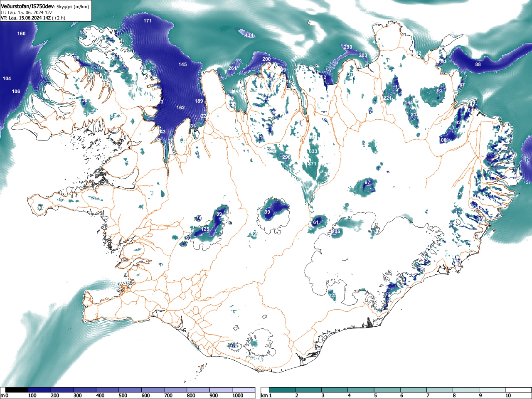Click the km legend tick label 5
Image resolution: width=532 pixels, height=399 pixels.
pyautogui.click(x=375, y=396)
